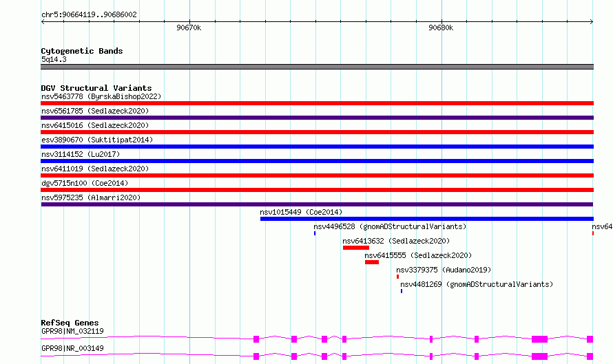Select the 5q14.3 band label
Screen dimensions: 613x364
point(54,59)
